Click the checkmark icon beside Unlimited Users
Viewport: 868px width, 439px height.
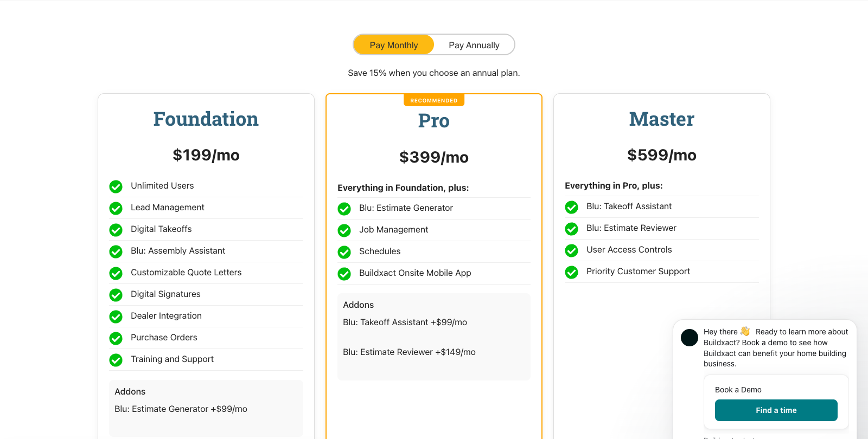(x=116, y=186)
